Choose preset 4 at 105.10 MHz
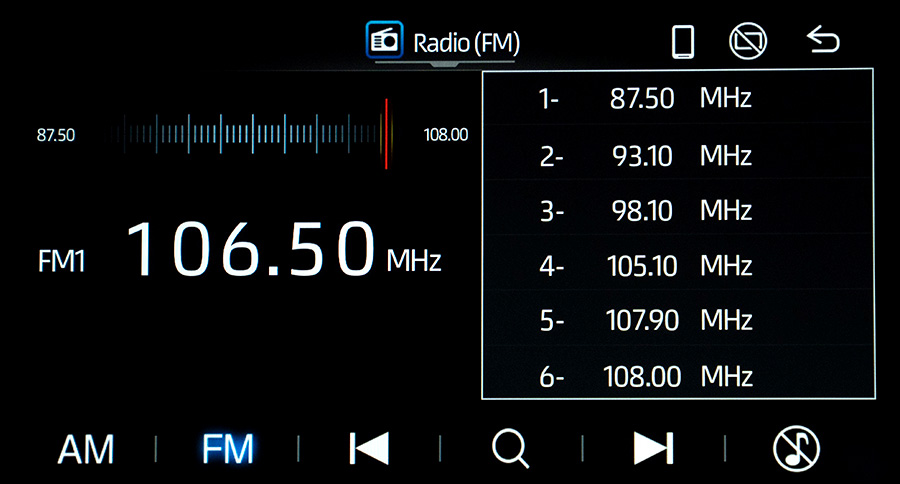The width and height of the screenshot is (900, 484). click(677, 266)
